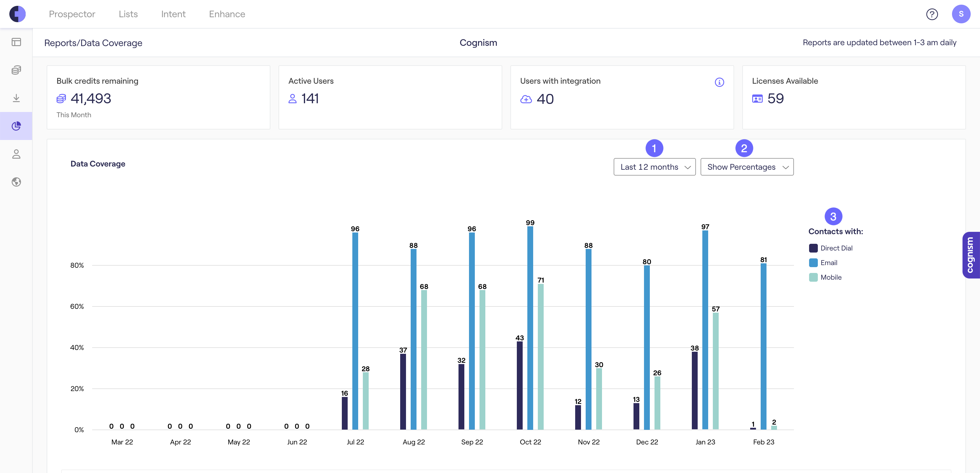Open the user profile sidebar icon
The height and width of the screenshot is (473, 980).
click(16, 154)
